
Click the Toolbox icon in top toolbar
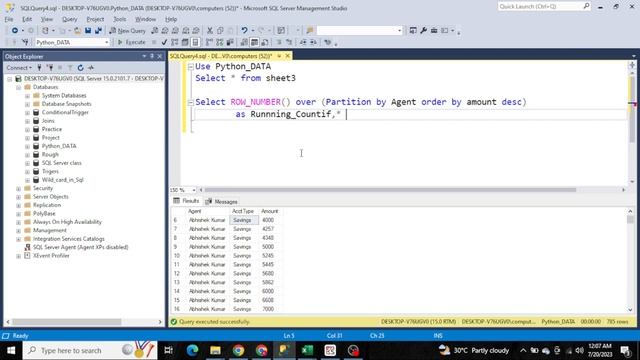434,31
